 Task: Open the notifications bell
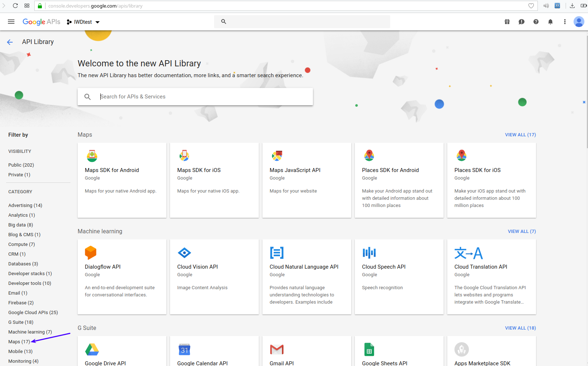tap(550, 22)
